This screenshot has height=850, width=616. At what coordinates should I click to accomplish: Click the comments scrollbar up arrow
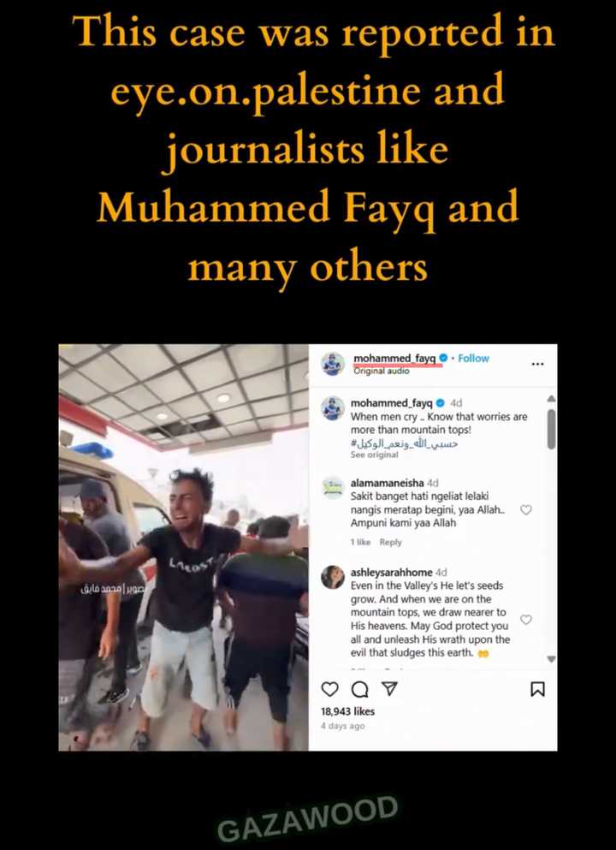tap(551, 398)
